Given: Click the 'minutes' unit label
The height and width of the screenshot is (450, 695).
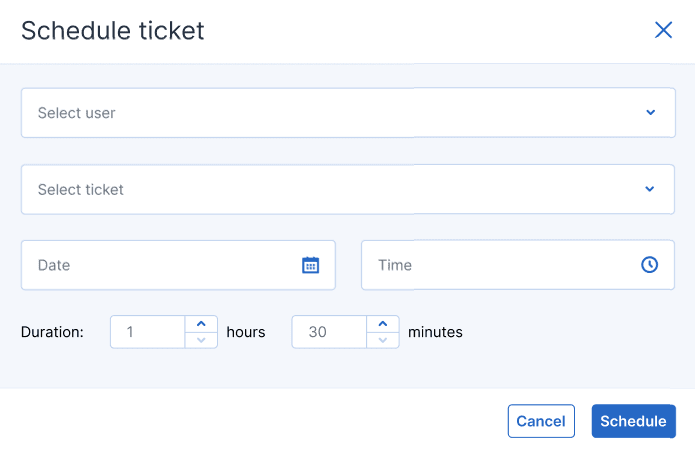Looking at the screenshot, I should 435,332.
